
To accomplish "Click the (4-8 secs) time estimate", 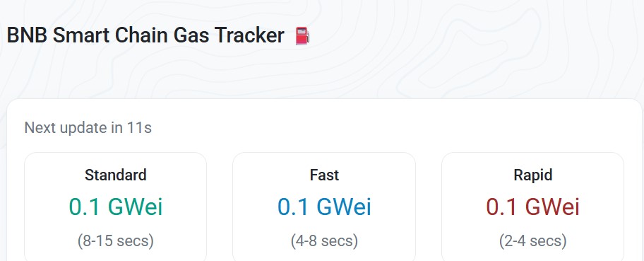I will click(324, 240).
